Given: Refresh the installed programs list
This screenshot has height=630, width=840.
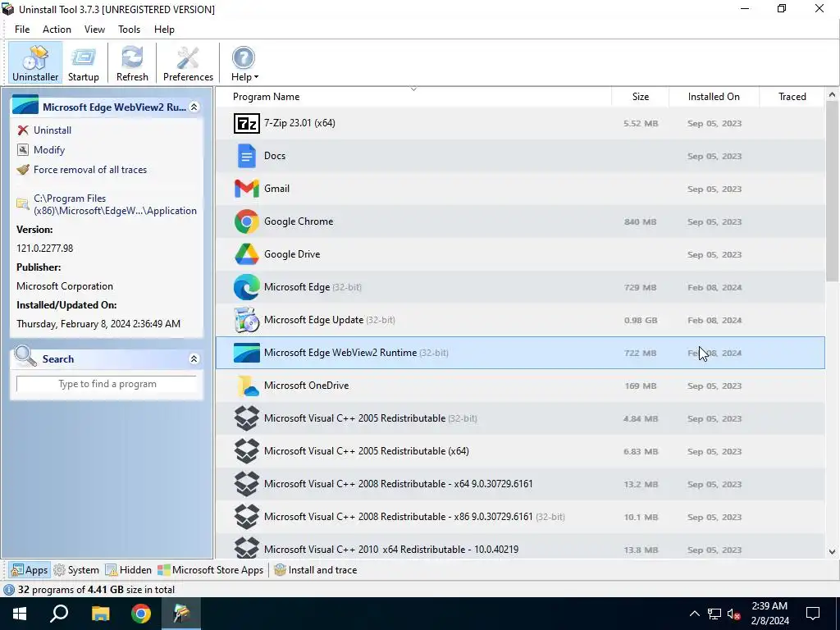Looking at the screenshot, I should [x=132, y=62].
